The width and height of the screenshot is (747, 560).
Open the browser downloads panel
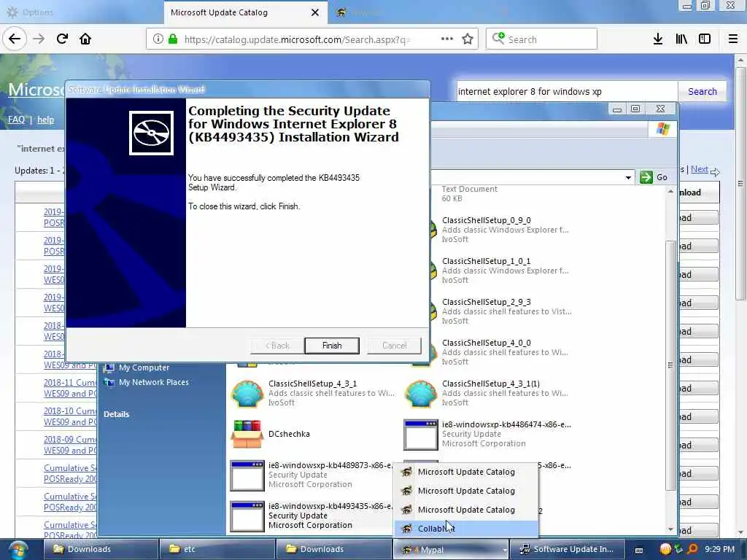[658, 39]
